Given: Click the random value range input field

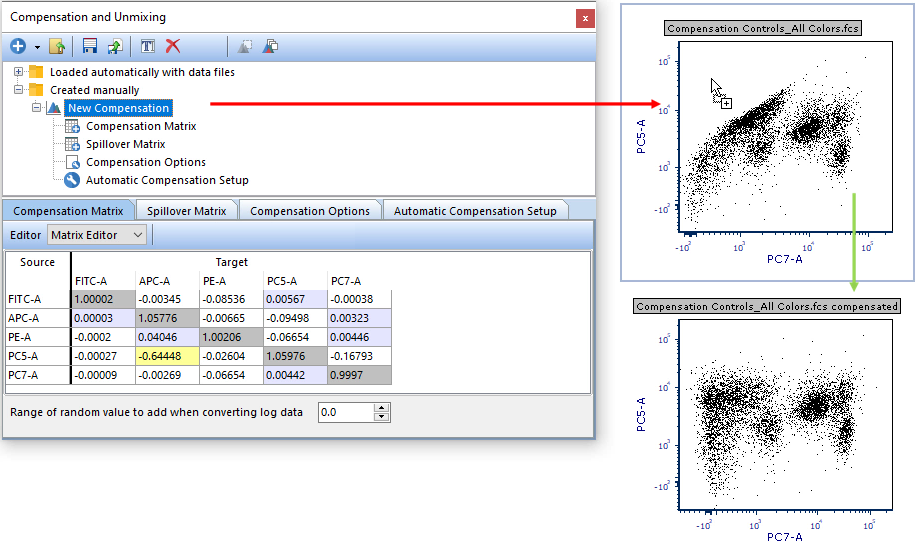Looking at the screenshot, I should point(346,412).
